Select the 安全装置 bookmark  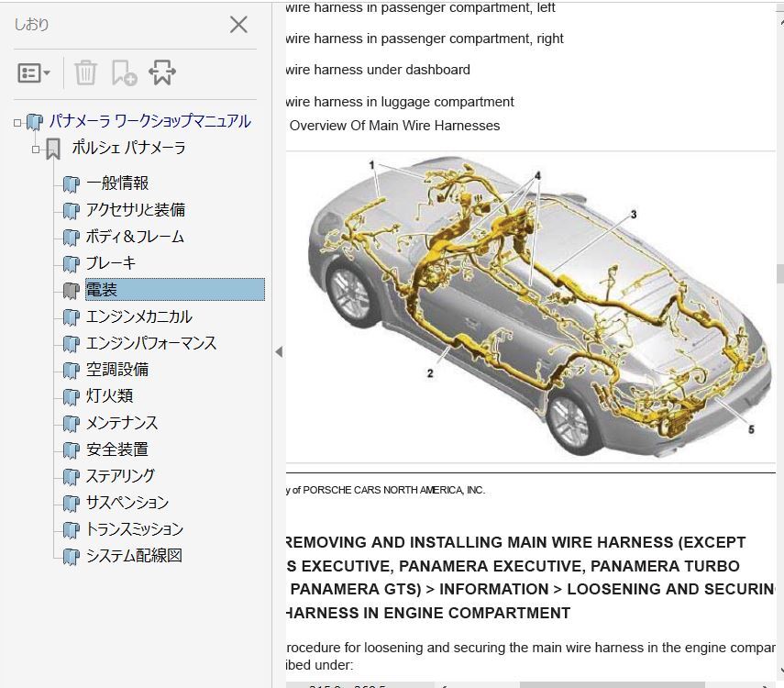[117, 449]
